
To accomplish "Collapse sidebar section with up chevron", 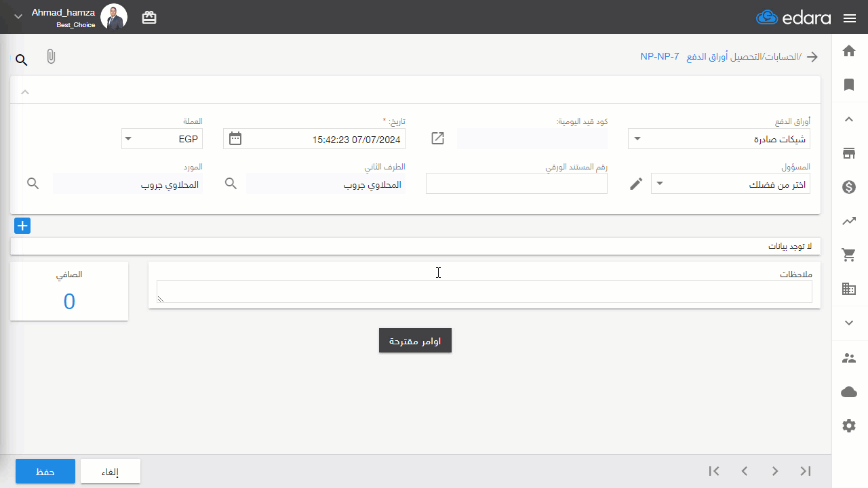I will tap(849, 119).
